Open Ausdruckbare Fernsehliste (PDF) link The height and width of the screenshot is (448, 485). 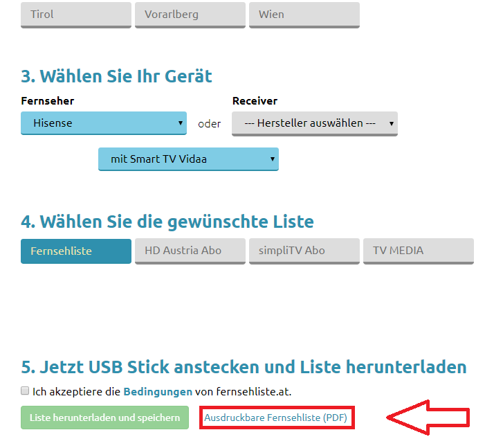tap(275, 418)
